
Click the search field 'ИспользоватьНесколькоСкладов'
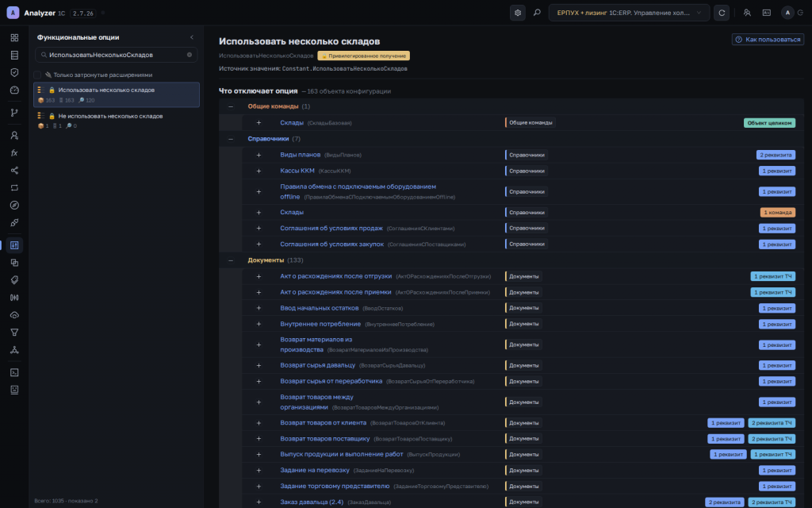click(117, 55)
